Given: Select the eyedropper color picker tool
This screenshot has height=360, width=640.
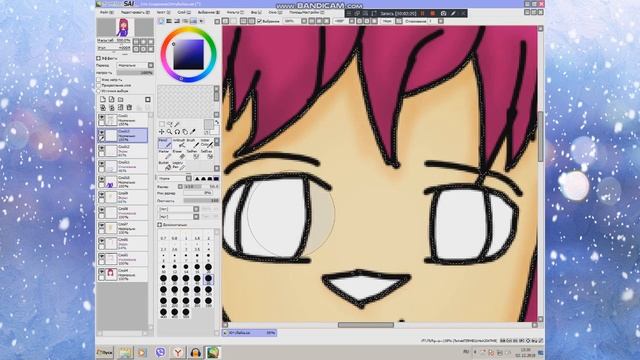Looking at the screenshot, I should pos(193,131).
